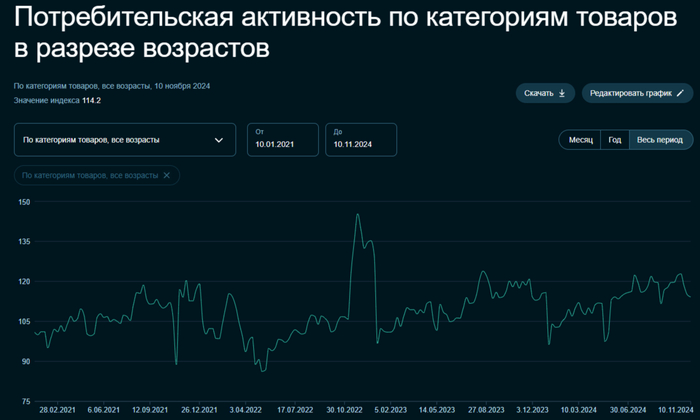
Task: Click the pencil icon on Редактировать график
Action: pyautogui.click(x=680, y=93)
